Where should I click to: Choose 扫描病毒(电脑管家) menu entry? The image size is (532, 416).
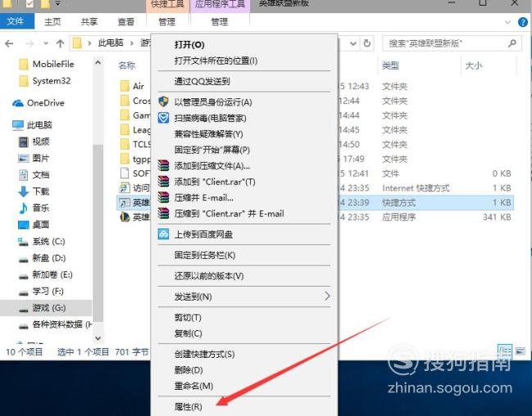pos(211,118)
